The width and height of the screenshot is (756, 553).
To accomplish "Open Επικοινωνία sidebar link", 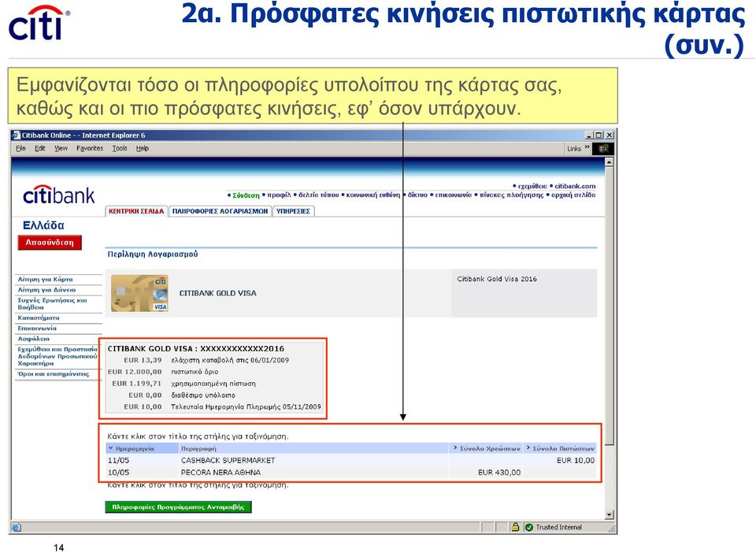I will [x=37, y=328].
